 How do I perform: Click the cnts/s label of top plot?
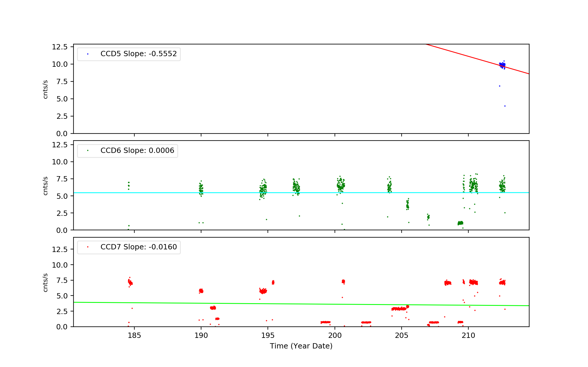click(x=45, y=89)
